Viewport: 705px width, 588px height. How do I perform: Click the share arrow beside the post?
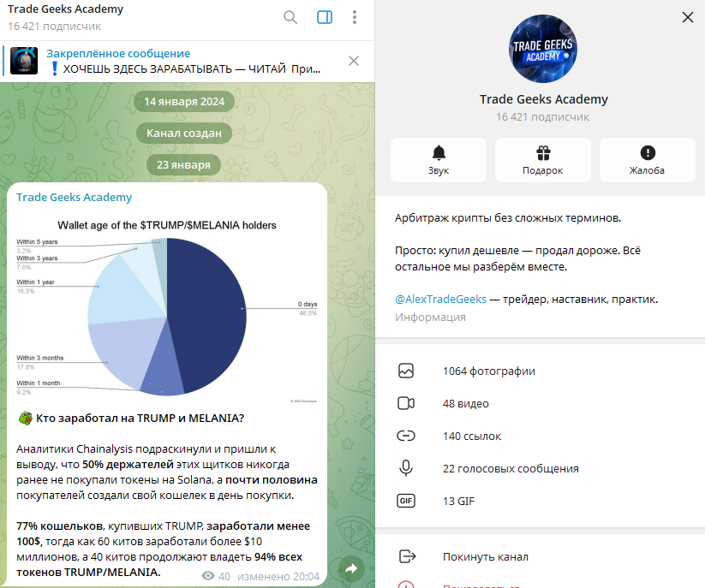pyautogui.click(x=350, y=568)
